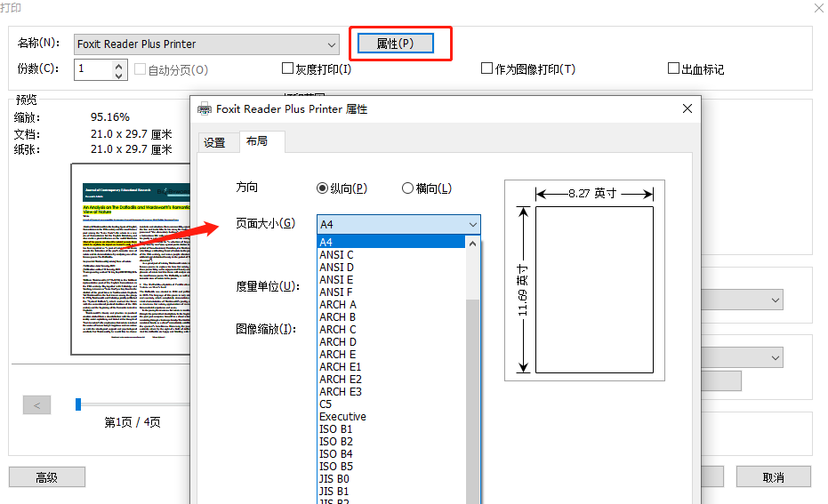Click the printer icon in the properties title bar
The width and height of the screenshot is (828, 504).
click(204, 109)
